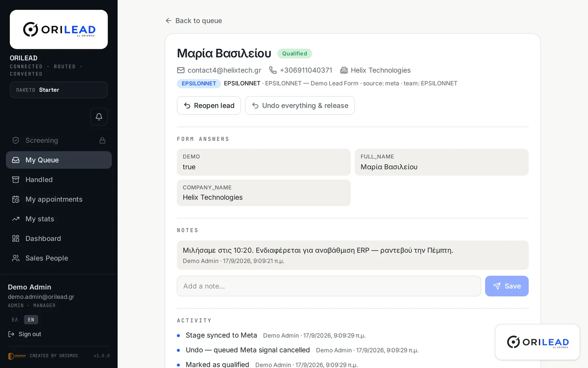Click the Sales People users icon
Screen dimensions: 588x368
(15, 258)
